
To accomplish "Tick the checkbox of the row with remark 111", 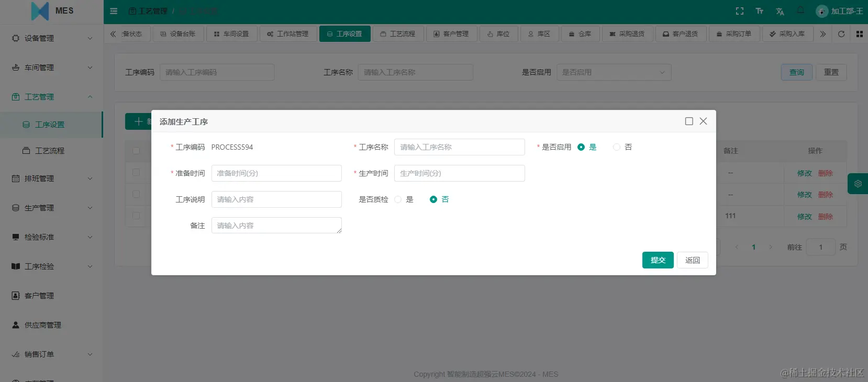I will [x=136, y=216].
